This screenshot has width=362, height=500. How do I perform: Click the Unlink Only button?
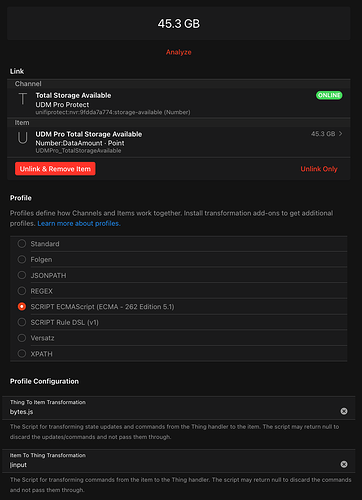[319, 169]
